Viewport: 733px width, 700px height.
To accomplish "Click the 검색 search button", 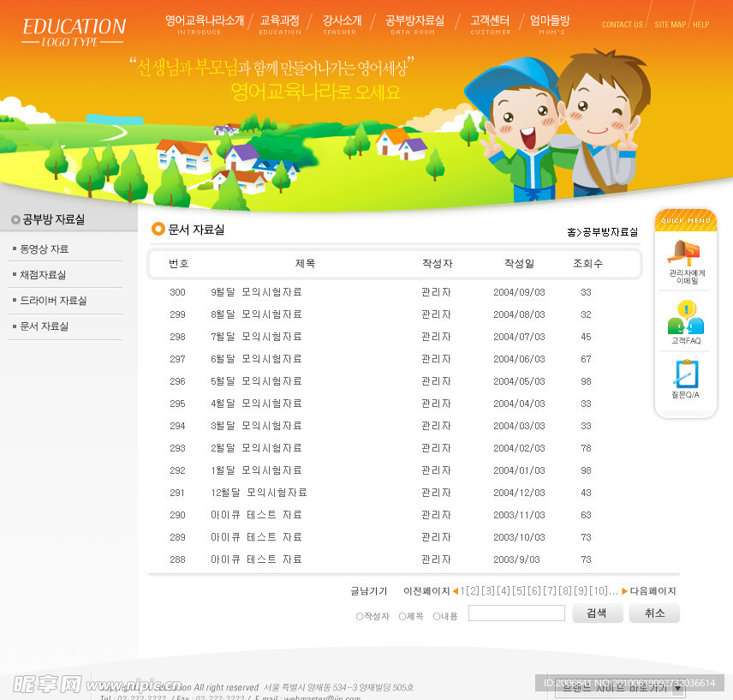I will point(598,613).
